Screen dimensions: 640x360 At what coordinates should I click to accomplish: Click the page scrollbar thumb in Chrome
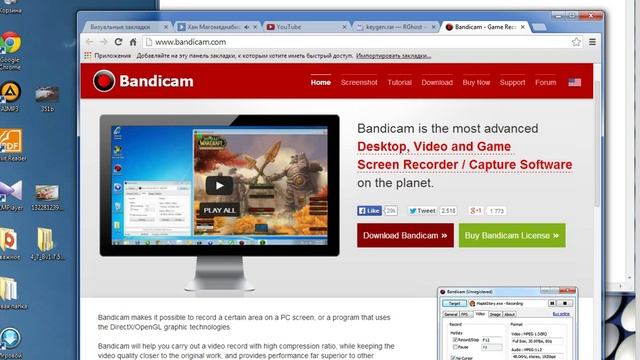click(597, 143)
